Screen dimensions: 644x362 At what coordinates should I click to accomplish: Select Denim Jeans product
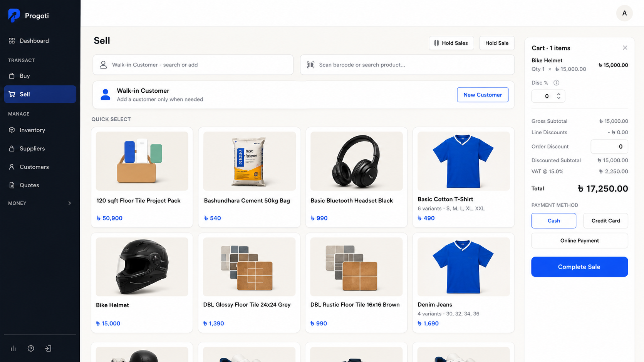click(463, 283)
